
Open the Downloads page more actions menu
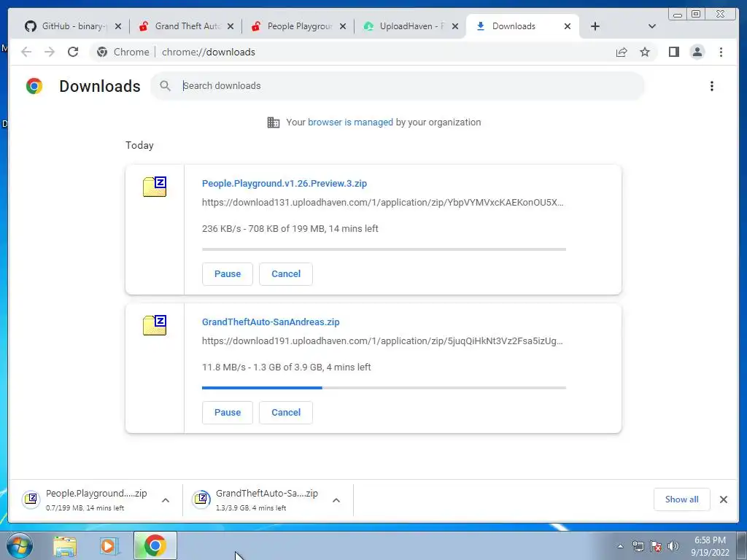click(712, 86)
